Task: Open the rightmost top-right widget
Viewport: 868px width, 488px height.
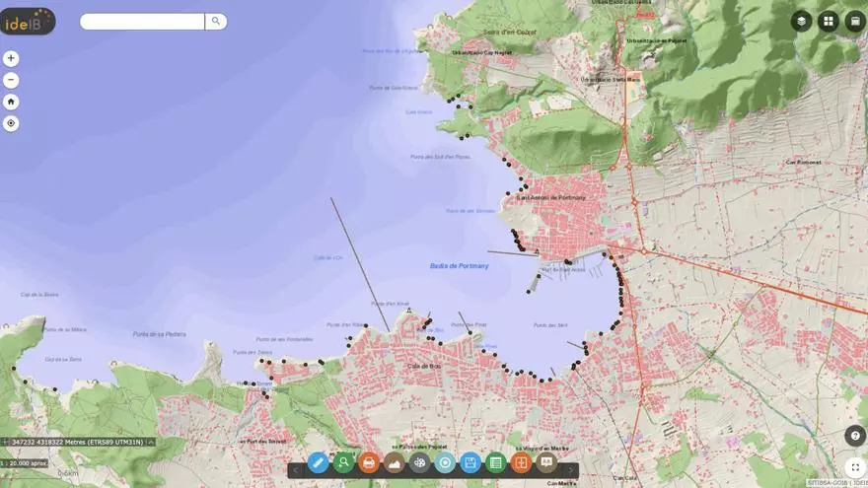Action: [x=854, y=21]
